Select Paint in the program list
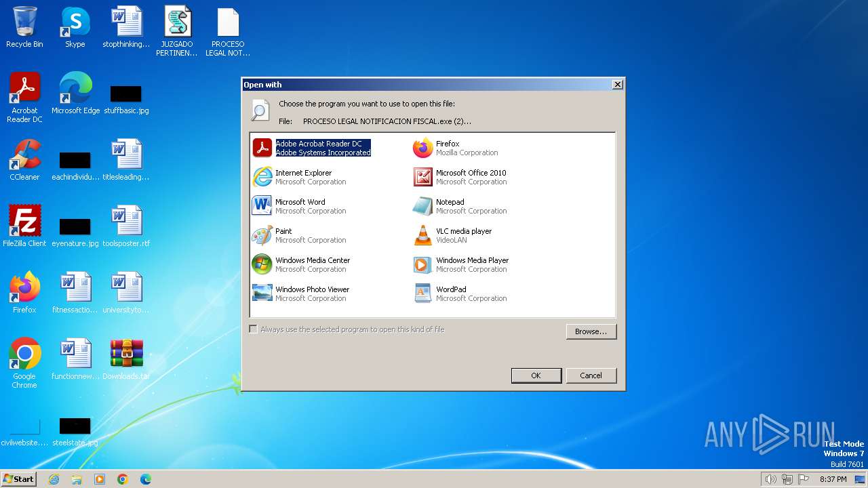Image resolution: width=868 pixels, height=488 pixels. pyautogui.click(x=299, y=235)
